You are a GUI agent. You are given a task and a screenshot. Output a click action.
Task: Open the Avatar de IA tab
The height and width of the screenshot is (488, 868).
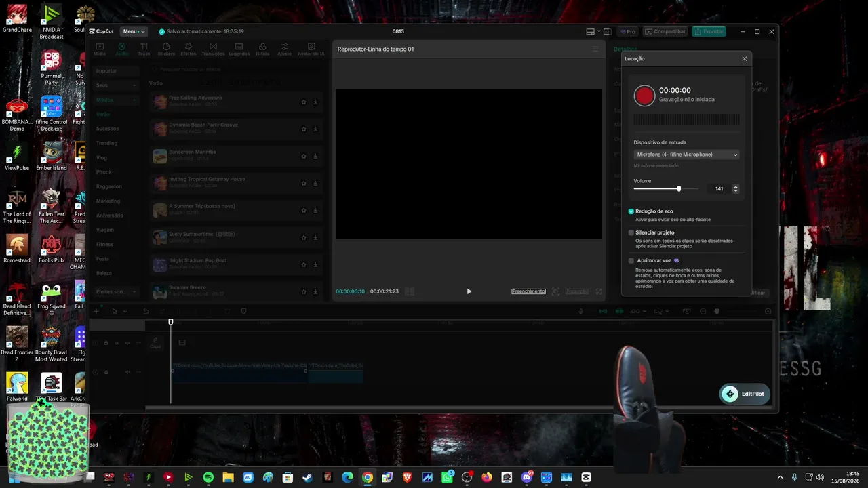click(x=311, y=49)
